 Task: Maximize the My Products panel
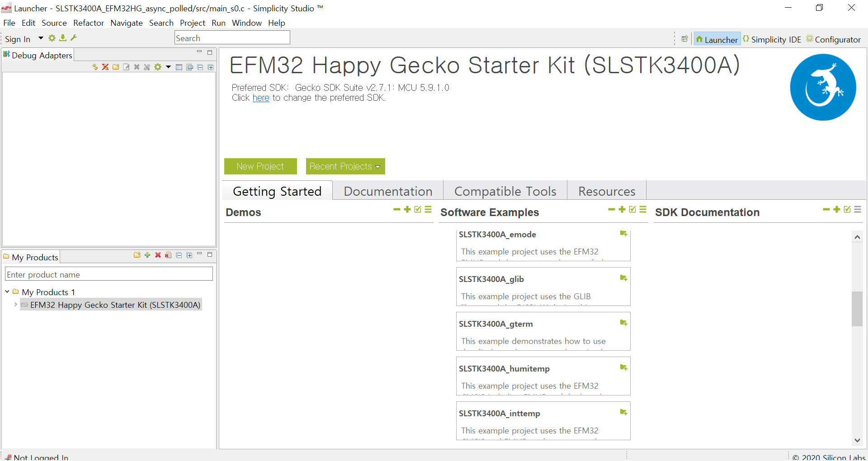coord(210,255)
